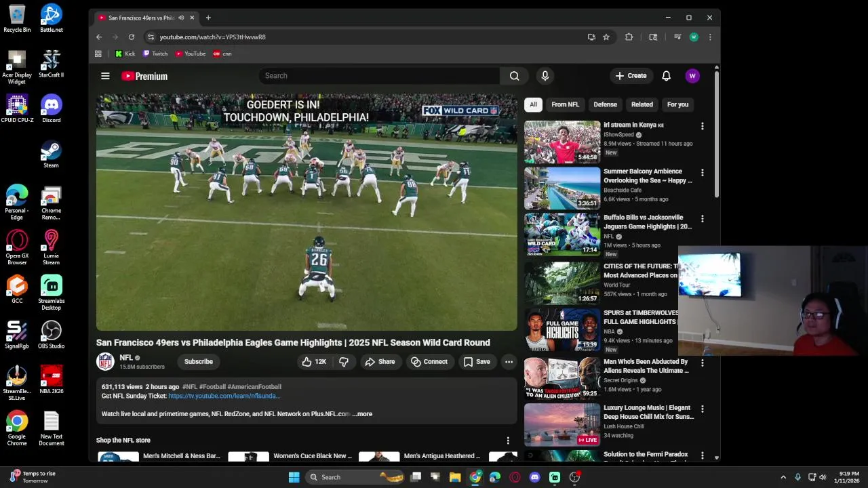The image size is (868, 488).
Task: Open options for irl stream in Kenya video
Action: click(702, 126)
